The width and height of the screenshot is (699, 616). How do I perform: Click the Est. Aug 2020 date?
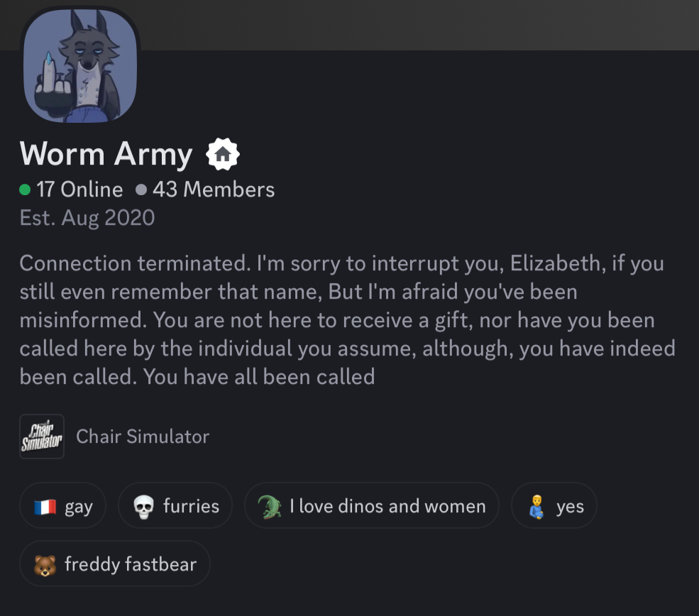point(87,217)
